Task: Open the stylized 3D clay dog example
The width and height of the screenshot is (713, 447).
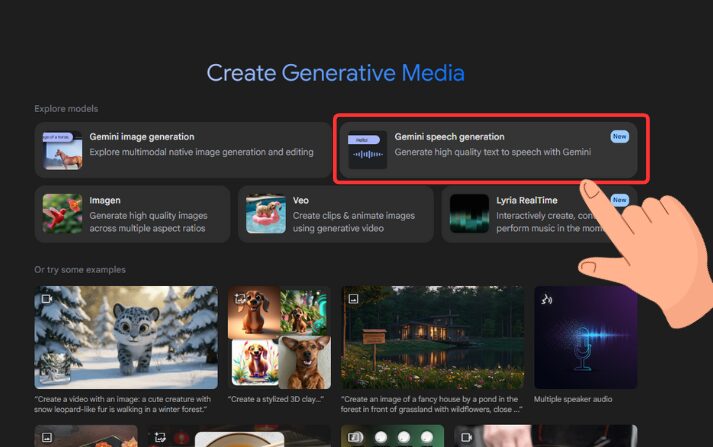Action: tap(279, 337)
